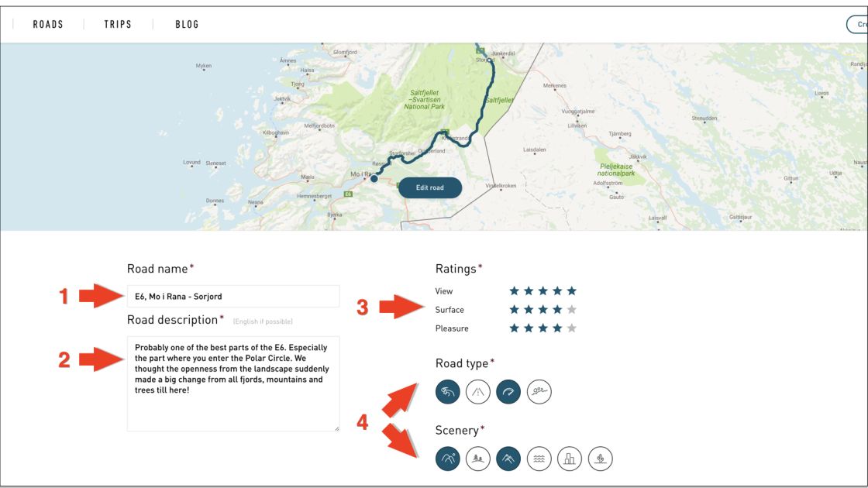Set Surface rating to three stars
Image resolution: width=868 pixels, height=488 pixels.
point(543,309)
